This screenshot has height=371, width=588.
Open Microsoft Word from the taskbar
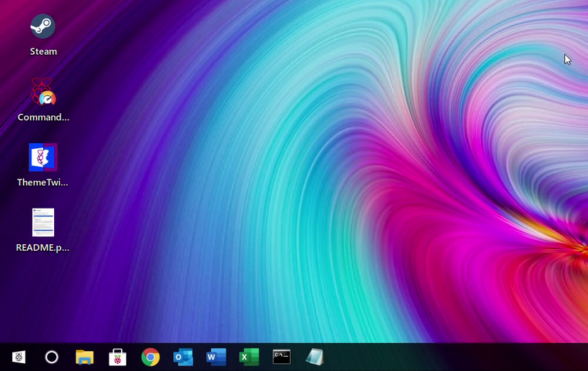pyautogui.click(x=216, y=357)
